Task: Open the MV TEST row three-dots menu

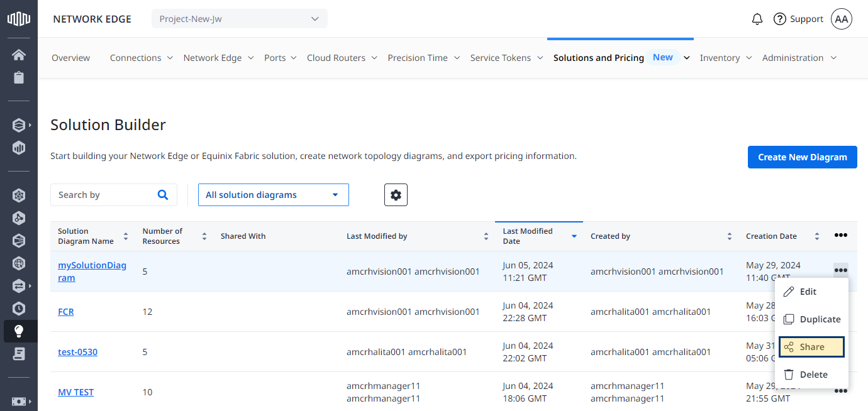Action: 841,392
